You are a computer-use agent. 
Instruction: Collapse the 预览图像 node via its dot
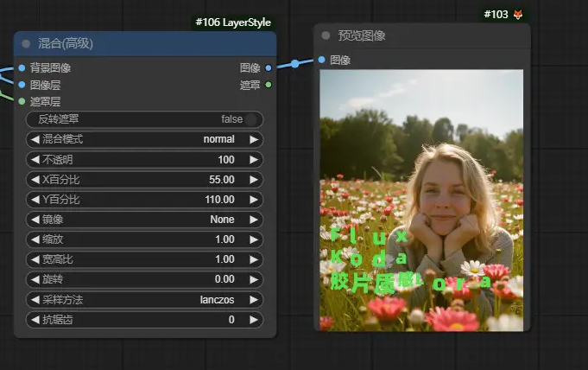coord(326,35)
